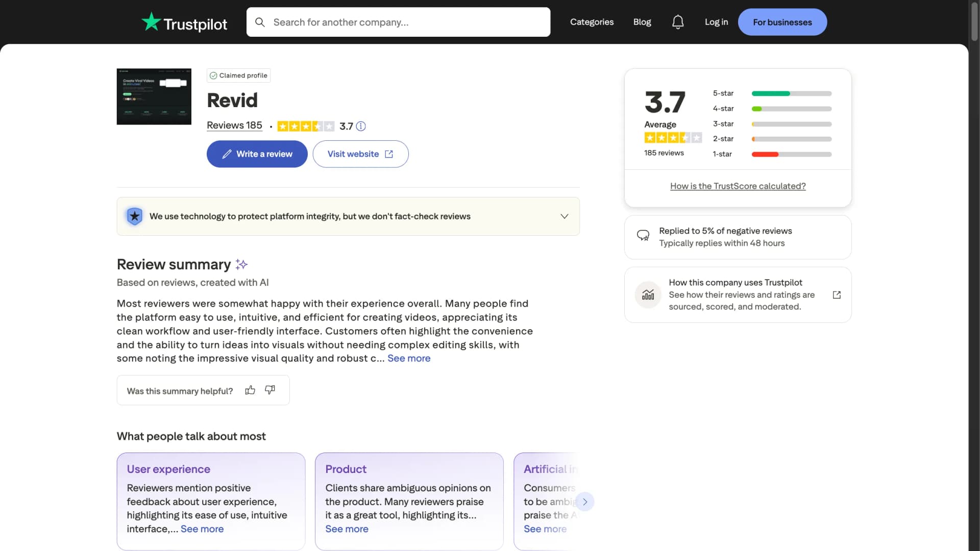The width and height of the screenshot is (980, 551).
Task: Click the chart icon in the Trustpilot usage card
Action: pos(648,294)
